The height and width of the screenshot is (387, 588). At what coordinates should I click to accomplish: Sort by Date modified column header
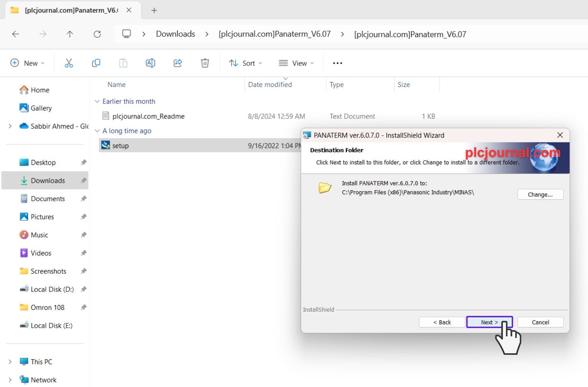[270, 85]
